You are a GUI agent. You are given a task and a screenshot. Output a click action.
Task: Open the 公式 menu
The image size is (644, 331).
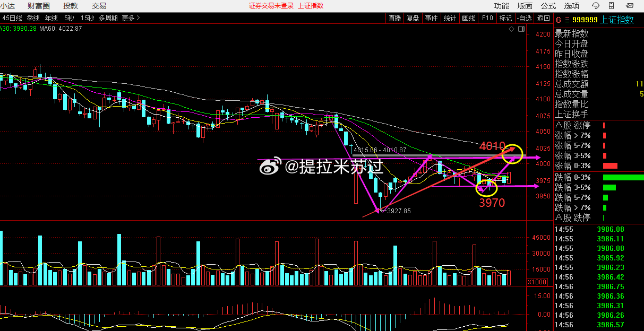548,6
